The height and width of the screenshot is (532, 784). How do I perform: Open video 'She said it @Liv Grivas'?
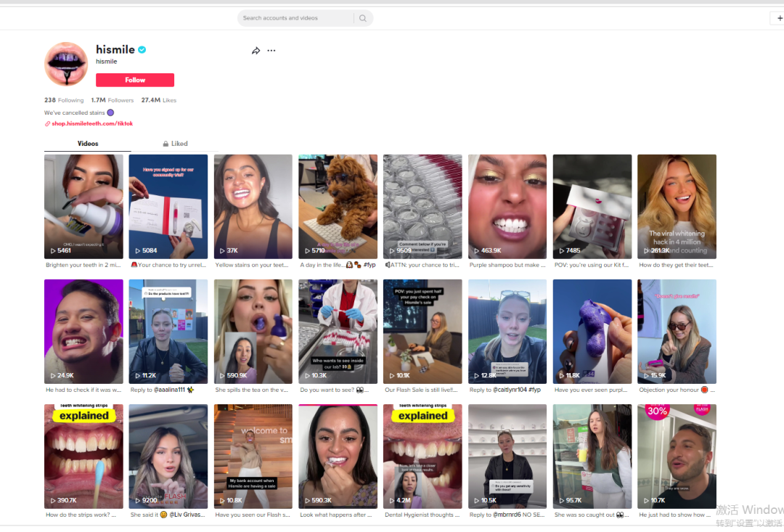click(x=168, y=457)
